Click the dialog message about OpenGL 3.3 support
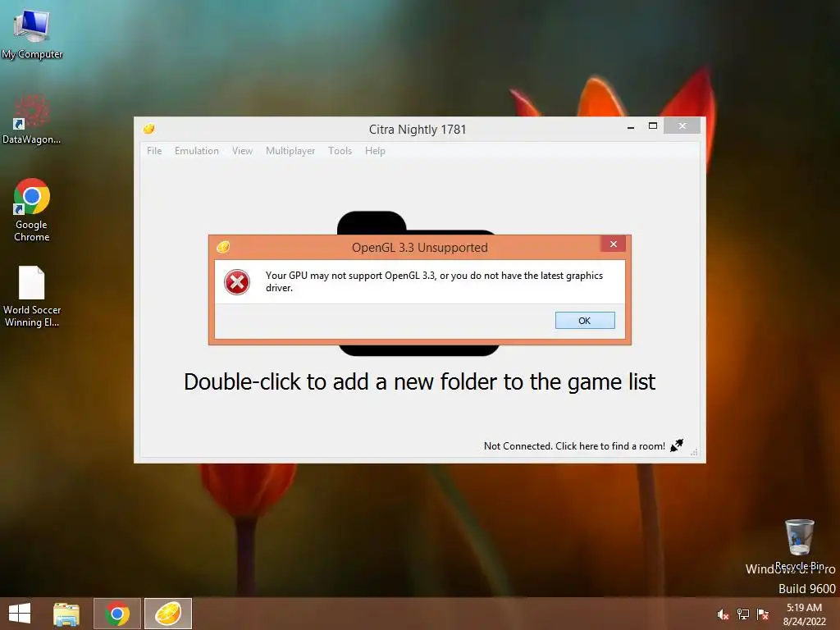 click(x=435, y=281)
